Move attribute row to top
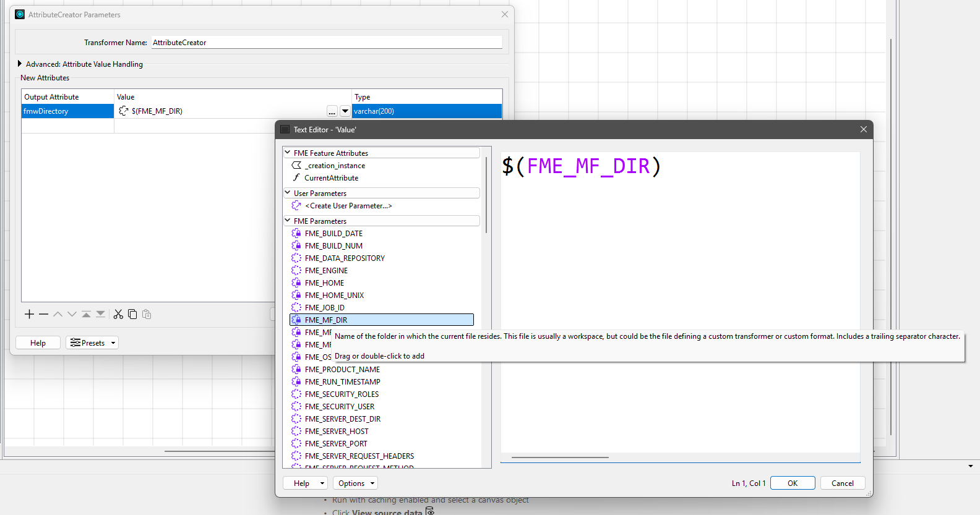Viewport: 980px width, 515px height. [x=86, y=314]
